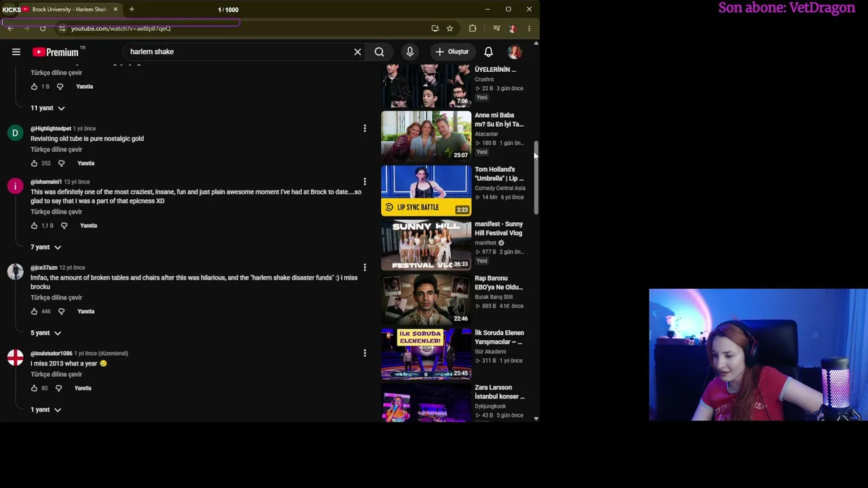Close the Brock University Harlem Shake tab
Image resolution: width=868 pixels, height=488 pixels.
pos(115,9)
